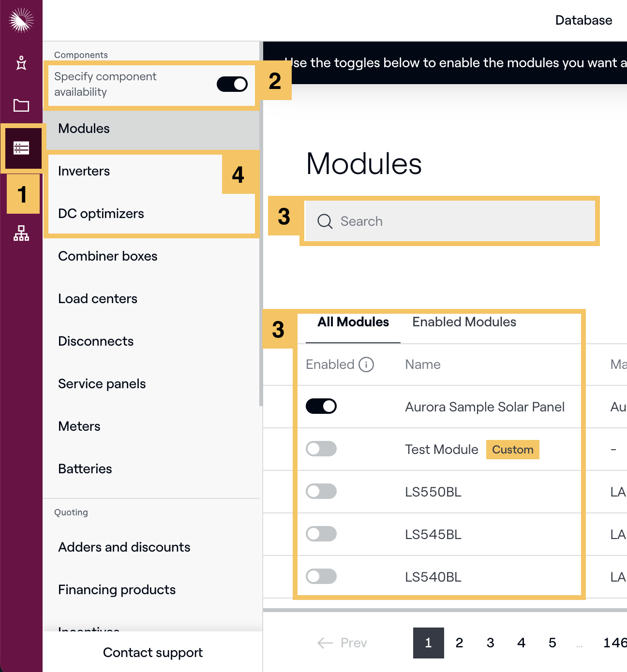This screenshot has height=672, width=627.
Task: Disable the Specify component availability toggle
Action: coord(232,84)
